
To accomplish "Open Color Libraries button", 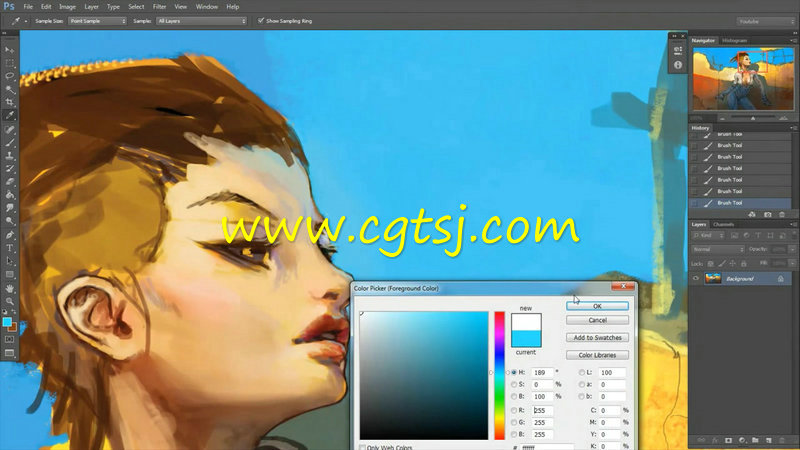I will tap(597, 355).
